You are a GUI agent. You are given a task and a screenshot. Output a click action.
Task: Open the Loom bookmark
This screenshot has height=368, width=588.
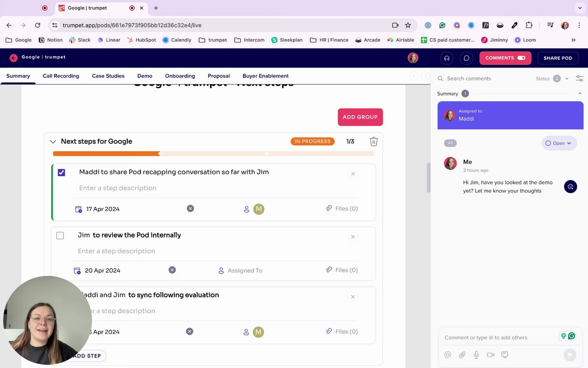[525, 40]
